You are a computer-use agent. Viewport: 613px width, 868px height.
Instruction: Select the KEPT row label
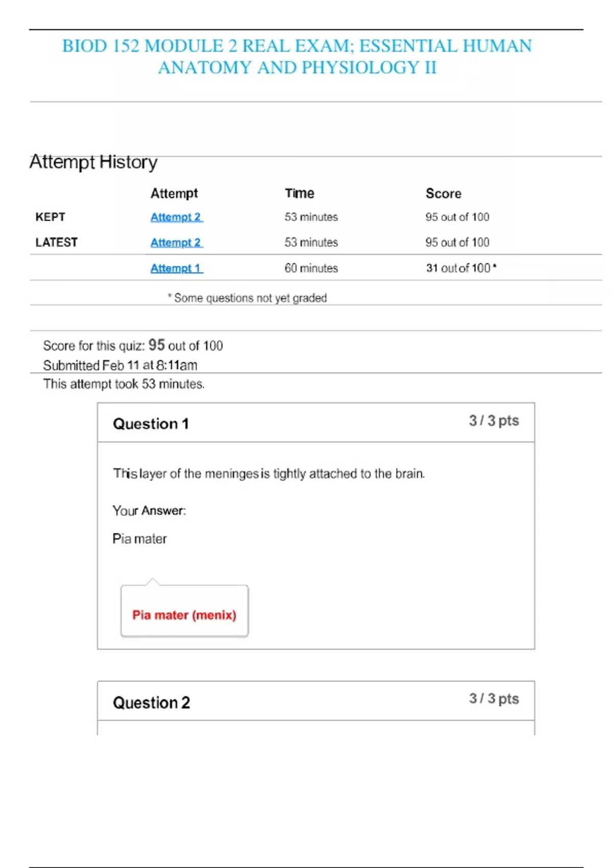point(50,217)
